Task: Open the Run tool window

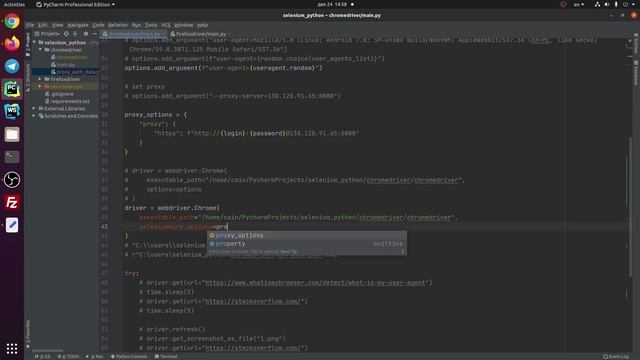Action: 94,356
